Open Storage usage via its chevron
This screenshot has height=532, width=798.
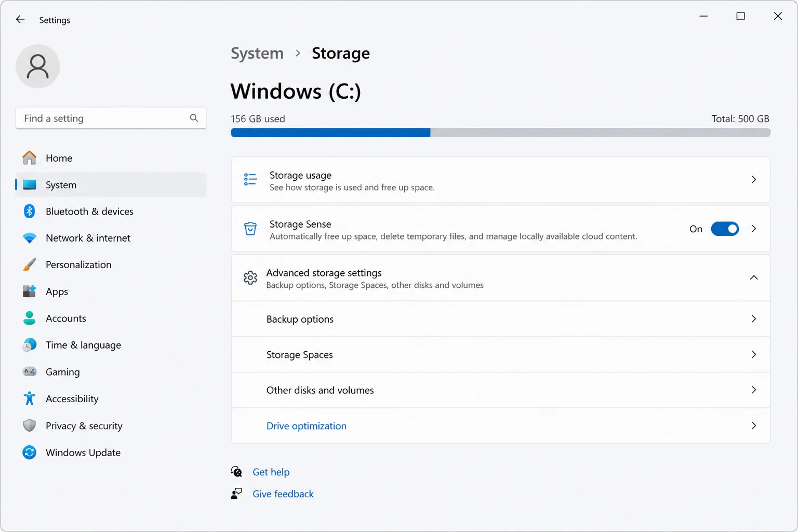[754, 180]
